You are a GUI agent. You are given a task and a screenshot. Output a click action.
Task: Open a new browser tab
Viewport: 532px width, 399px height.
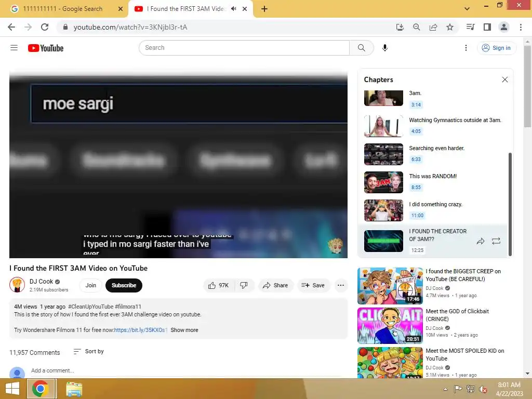pos(264,9)
